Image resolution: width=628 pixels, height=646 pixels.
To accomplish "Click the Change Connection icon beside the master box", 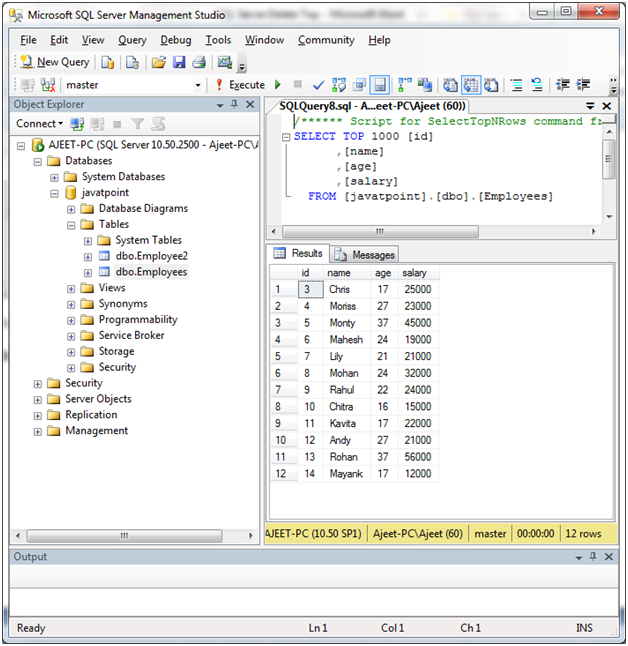I will coord(48,85).
